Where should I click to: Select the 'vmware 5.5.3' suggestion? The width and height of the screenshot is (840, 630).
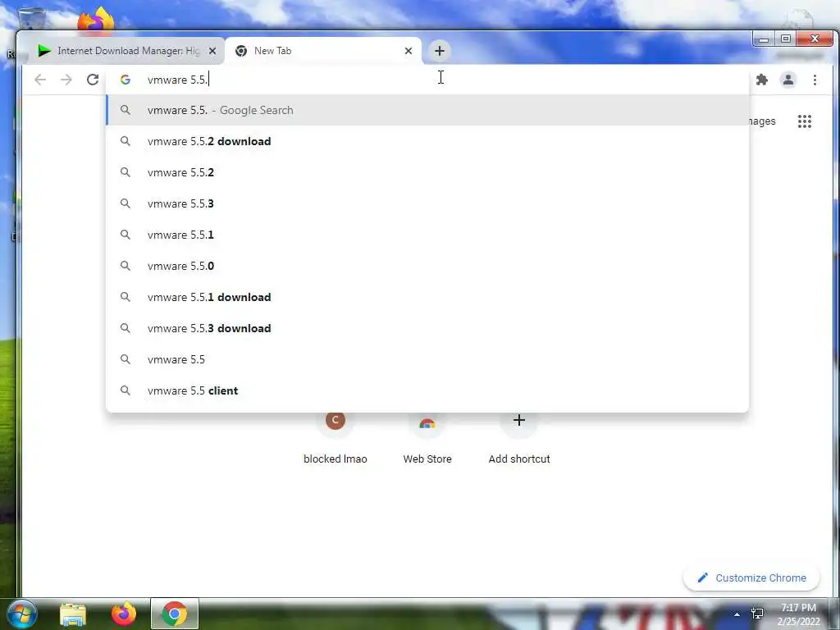tap(427, 203)
